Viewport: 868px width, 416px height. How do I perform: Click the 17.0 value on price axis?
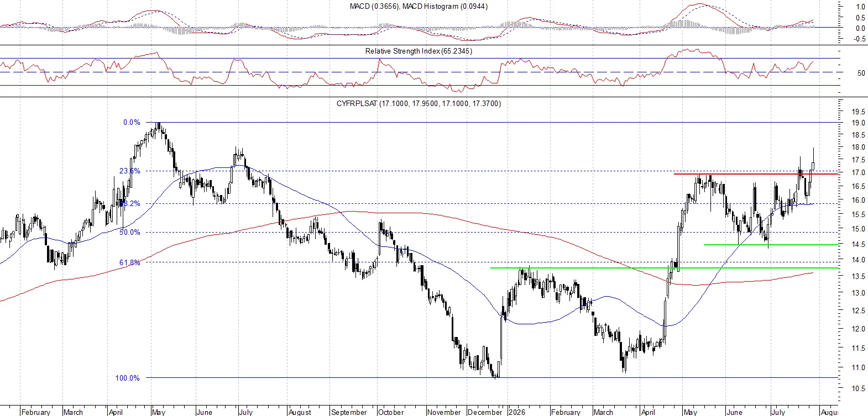click(859, 173)
